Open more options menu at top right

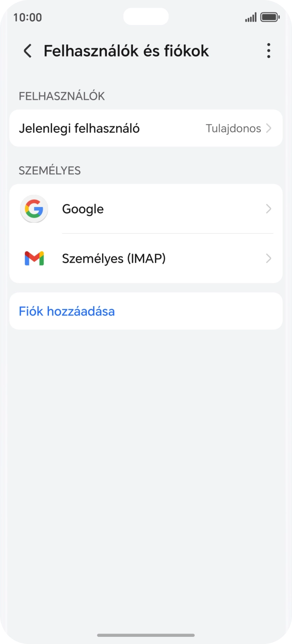(269, 51)
